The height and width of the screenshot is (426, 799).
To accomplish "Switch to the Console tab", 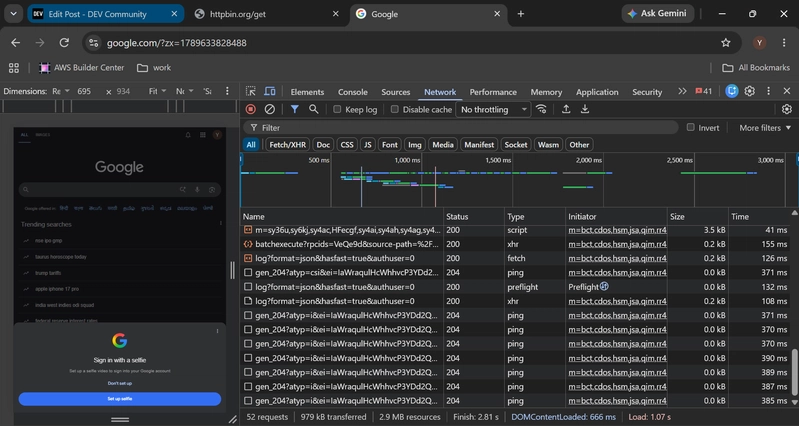I will pos(353,92).
